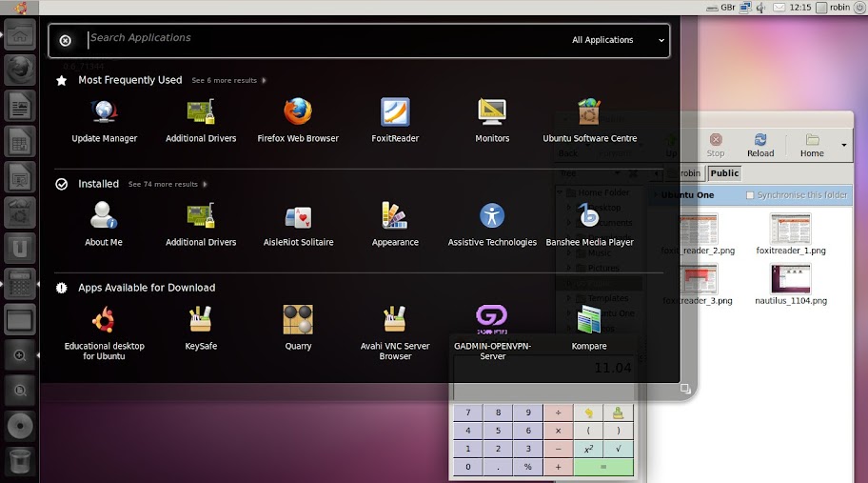868x483 pixels.
Task: Click calculator divide key
Action: pyautogui.click(x=558, y=413)
